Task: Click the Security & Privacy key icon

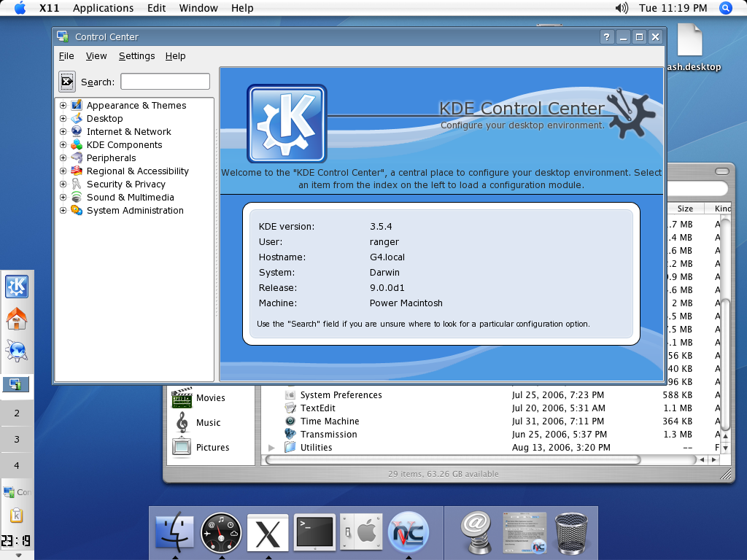Action: 77,184
